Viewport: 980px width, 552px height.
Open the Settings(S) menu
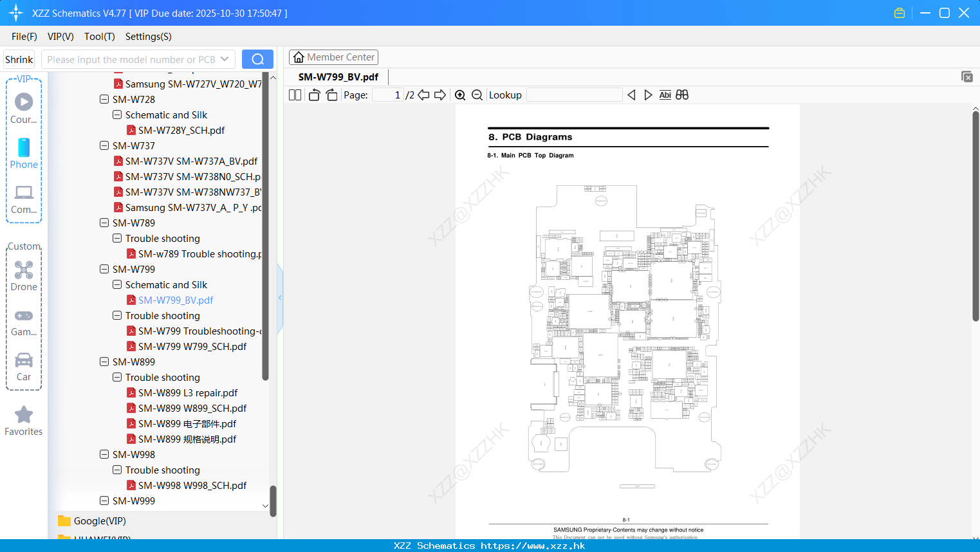149,37
